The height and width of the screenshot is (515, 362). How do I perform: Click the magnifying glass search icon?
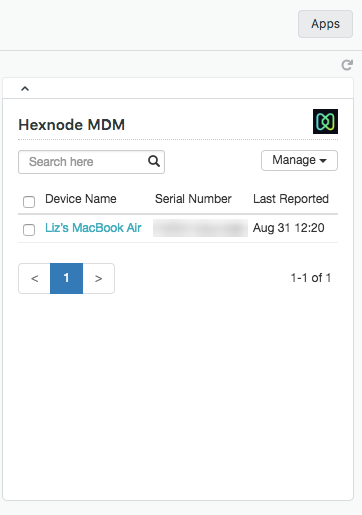154,162
